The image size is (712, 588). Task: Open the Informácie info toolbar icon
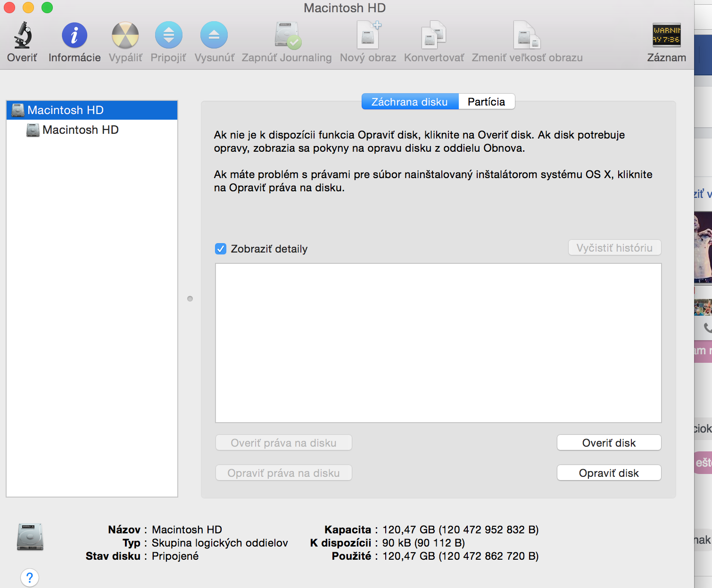pos(75,35)
